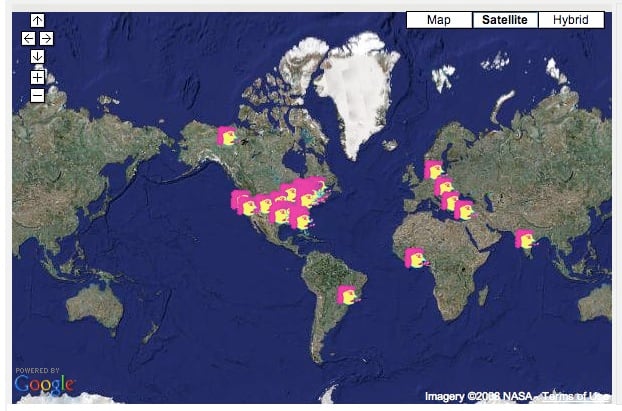Click the marker in West Africa

pyautogui.click(x=415, y=257)
